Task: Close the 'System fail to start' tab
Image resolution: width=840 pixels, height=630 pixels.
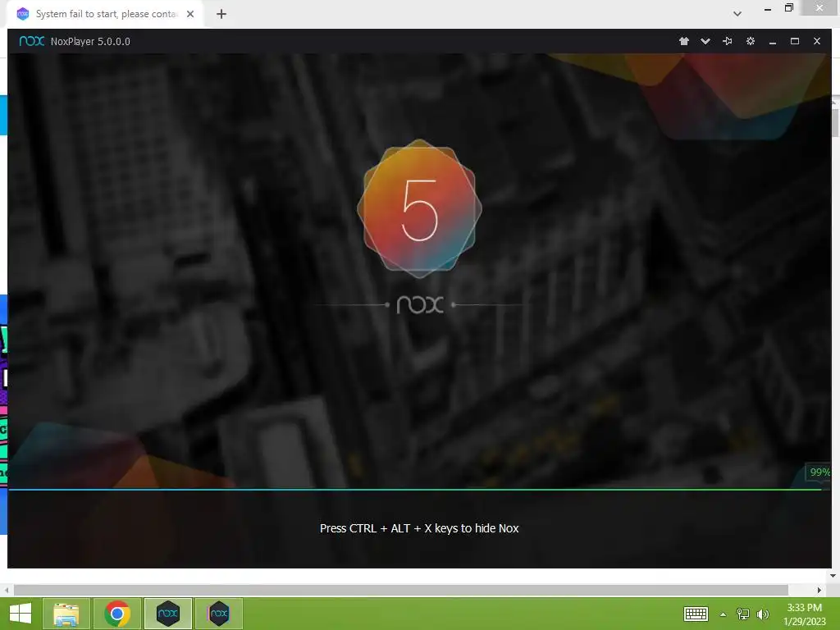Action: (x=190, y=14)
